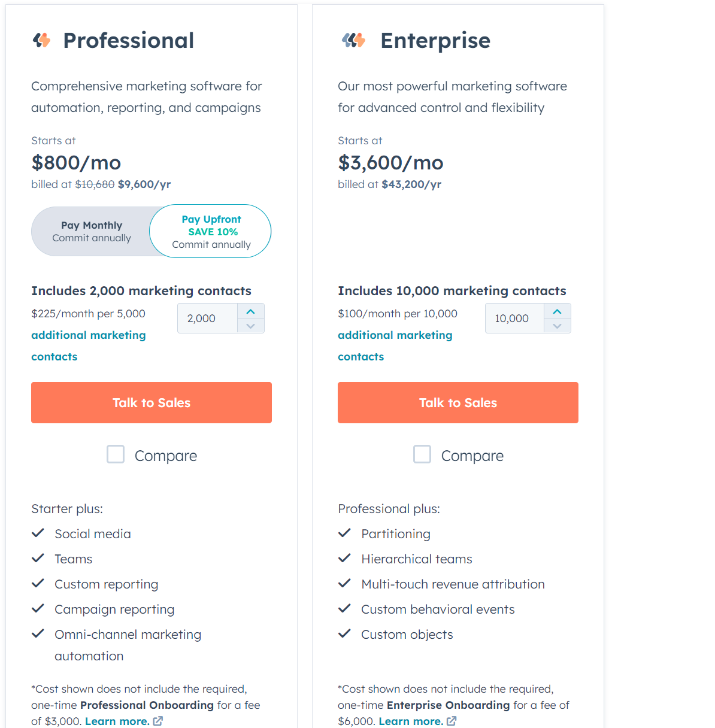Click Learn more about Professional Onboarding
Image resolution: width=715 pixels, height=728 pixels.
click(x=117, y=721)
